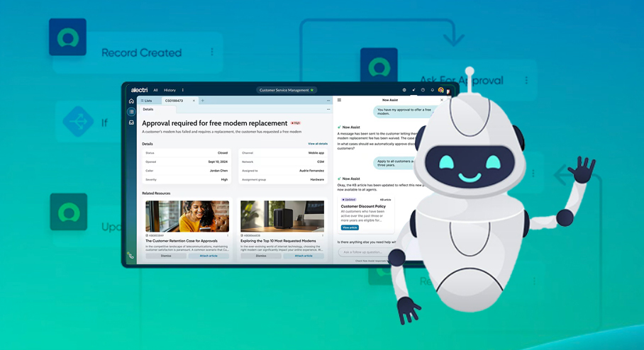The height and width of the screenshot is (350, 644).
Task: Open options menu on Customer Retention article
Action: (x=228, y=235)
